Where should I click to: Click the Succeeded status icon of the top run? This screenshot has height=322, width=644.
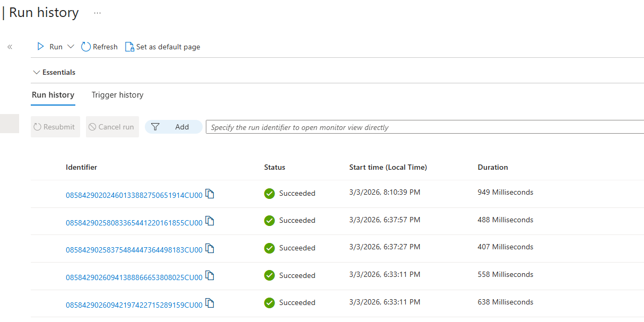coord(269,194)
